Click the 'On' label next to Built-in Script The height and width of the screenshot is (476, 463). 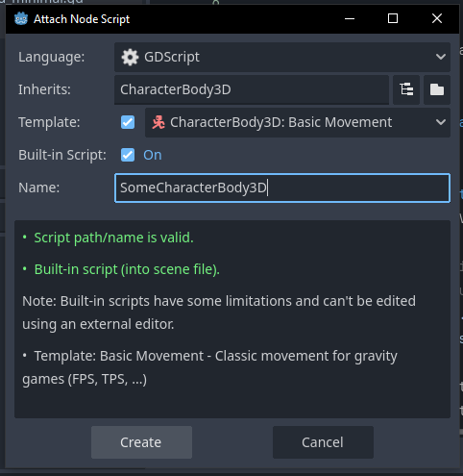[153, 155]
